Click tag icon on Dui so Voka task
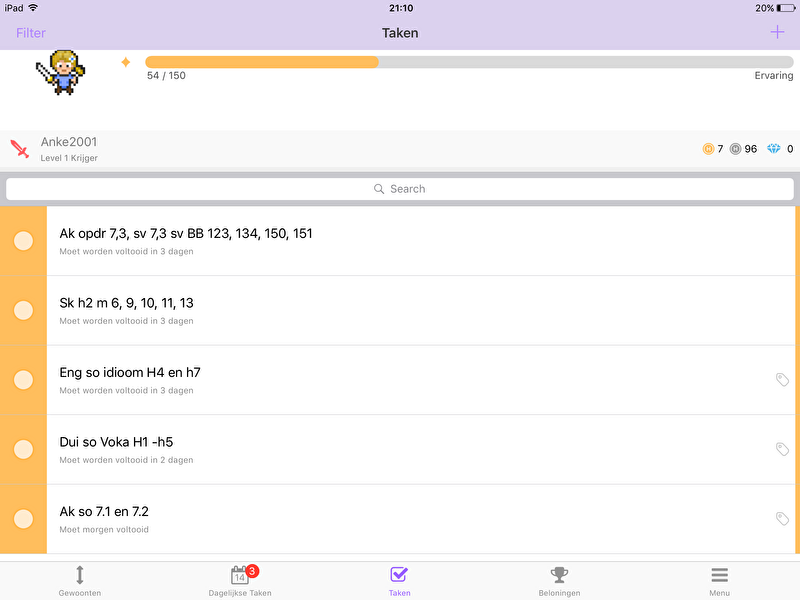 782,450
